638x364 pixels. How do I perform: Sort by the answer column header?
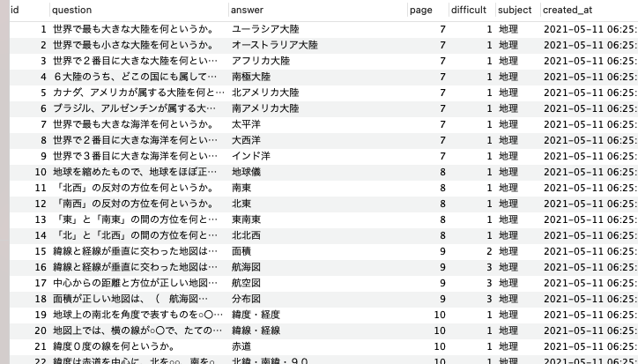click(x=247, y=10)
